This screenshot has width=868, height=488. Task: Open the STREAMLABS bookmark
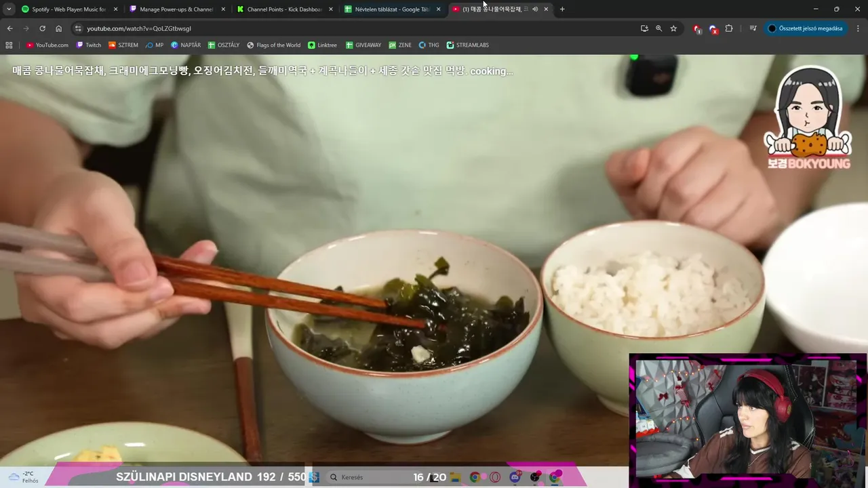tap(467, 45)
